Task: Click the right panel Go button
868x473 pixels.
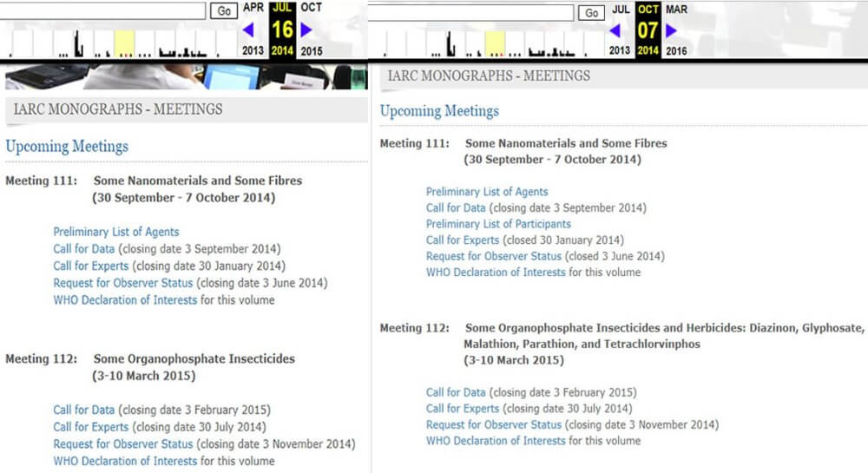Action: point(591,13)
